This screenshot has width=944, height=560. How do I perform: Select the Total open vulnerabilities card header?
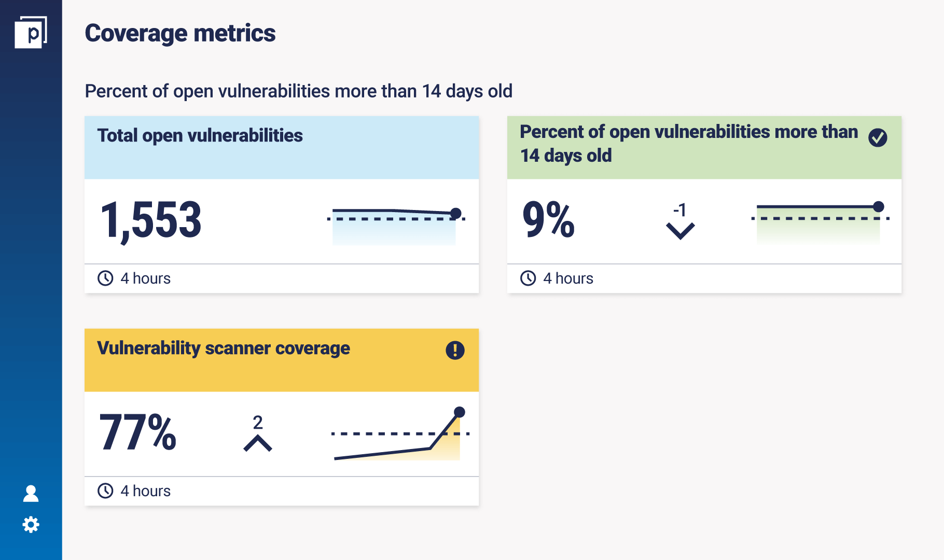pyautogui.click(x=200, y=136)
